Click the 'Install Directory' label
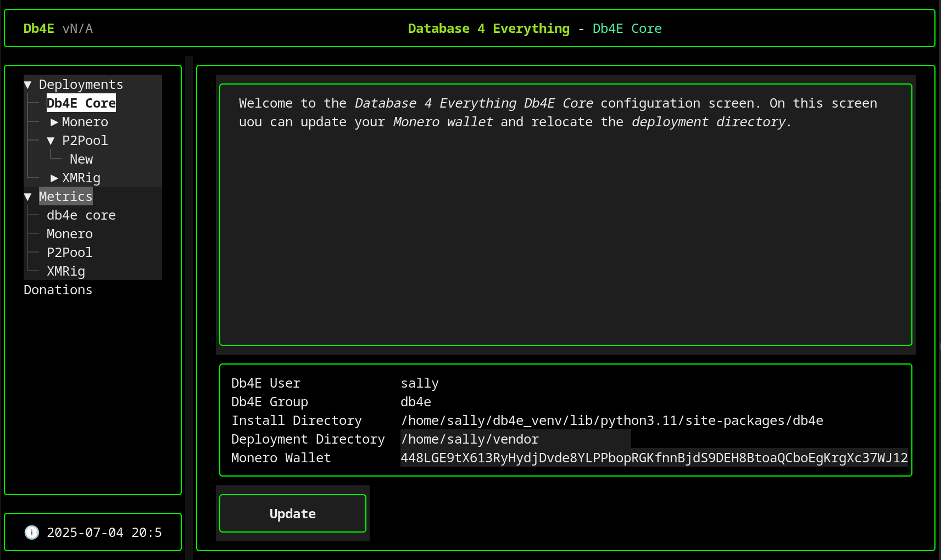This screenshot has height=560, width=941. pyautogui.click(x=297, y=421)
